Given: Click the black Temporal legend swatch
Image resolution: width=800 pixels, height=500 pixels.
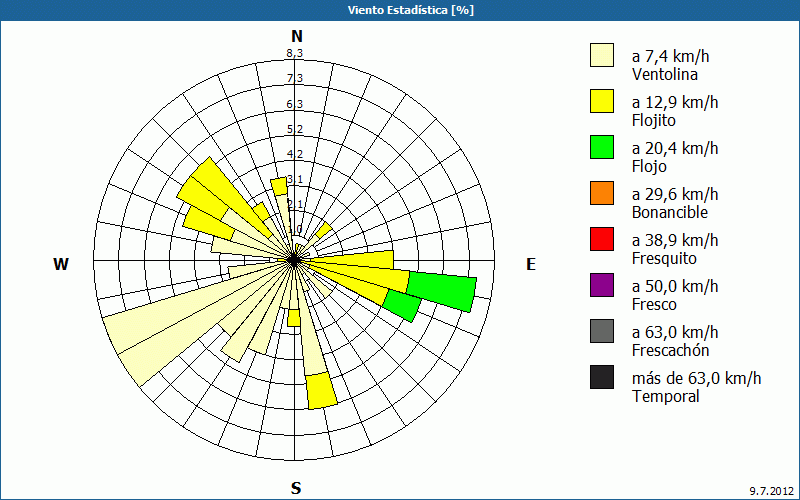Looking at the screenshot, I should [602, 377].
